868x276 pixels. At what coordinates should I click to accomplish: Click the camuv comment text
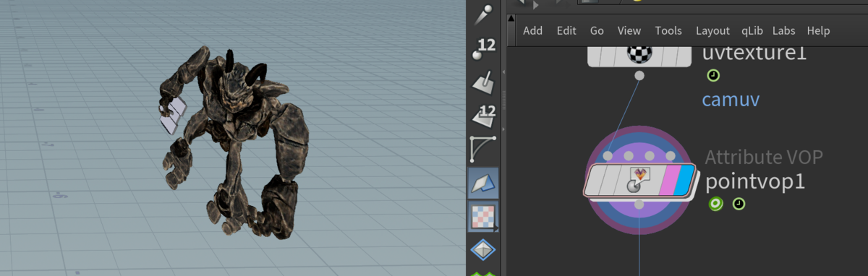tap(731, 99)
